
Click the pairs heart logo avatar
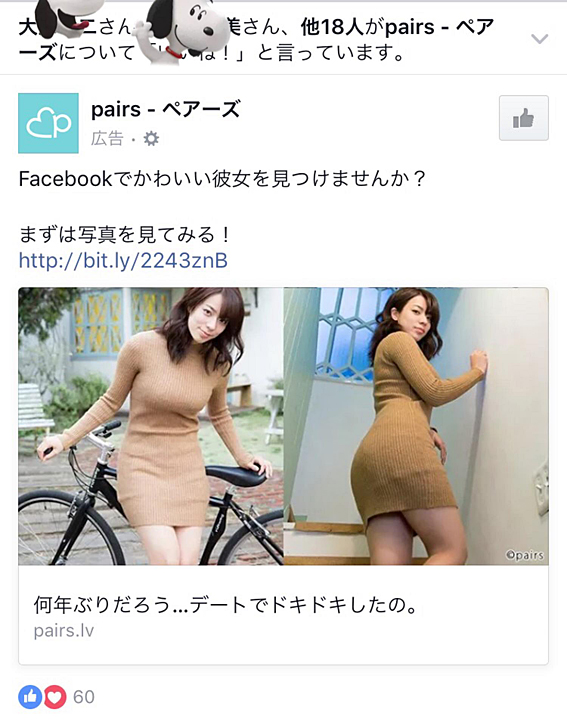48,123
